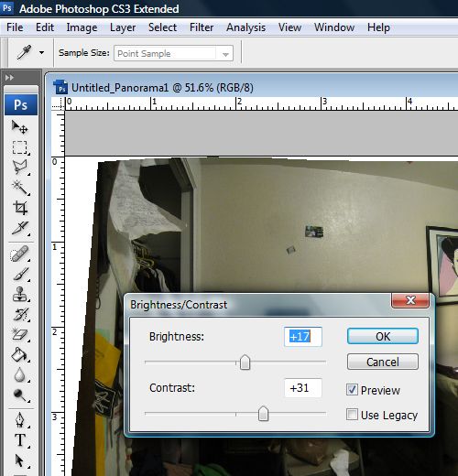Click the document Ps icon beside Untitled_Panorama1
This screenshot has width=458, height=476.
click(60, 87)
